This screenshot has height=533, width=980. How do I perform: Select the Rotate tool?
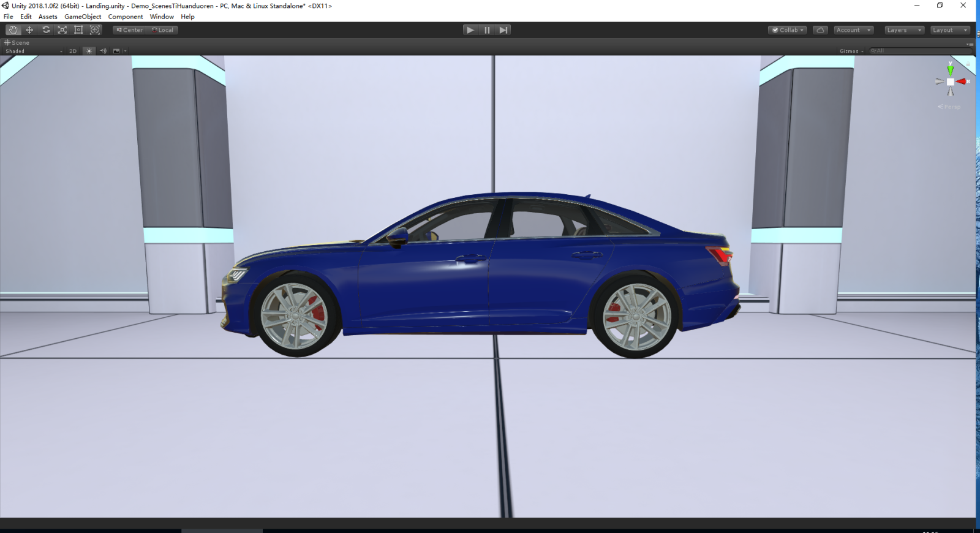[46, 30]
